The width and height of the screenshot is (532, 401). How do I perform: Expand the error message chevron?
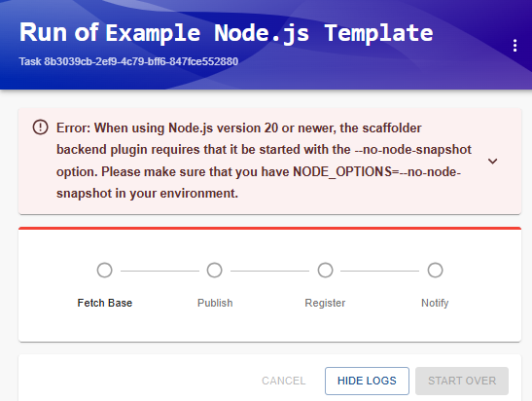click(x=493, y=161)
